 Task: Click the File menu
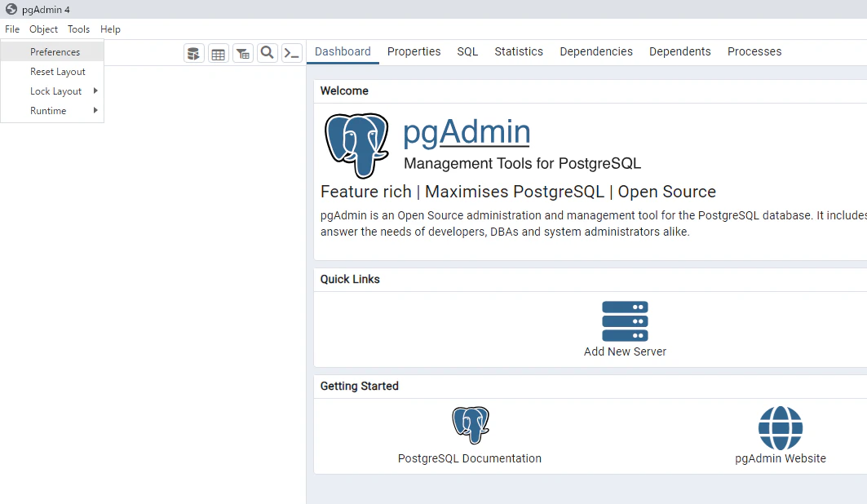pyautogui.click(x=12, y=29)
